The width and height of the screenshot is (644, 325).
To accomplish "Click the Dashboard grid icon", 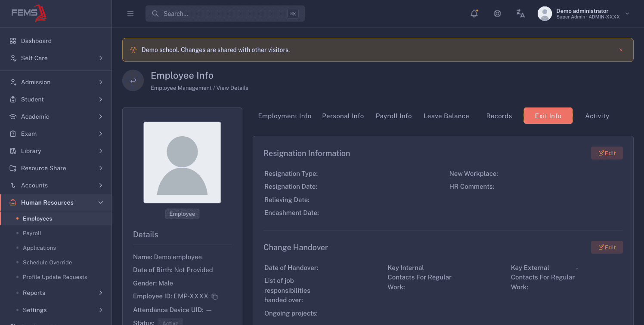I will click(x=13, y=41).
